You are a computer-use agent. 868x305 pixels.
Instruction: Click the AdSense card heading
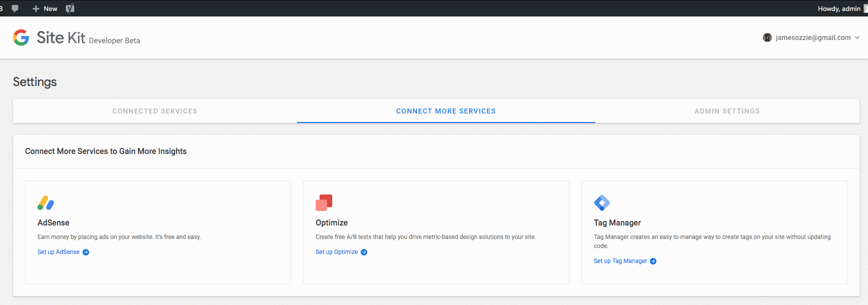[x=54, y=222]
